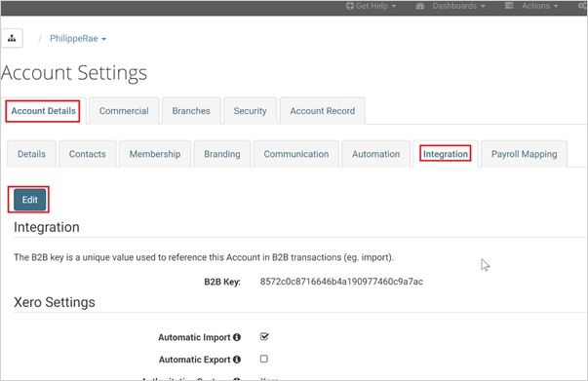Open the Account Record tab

[323, 111]
